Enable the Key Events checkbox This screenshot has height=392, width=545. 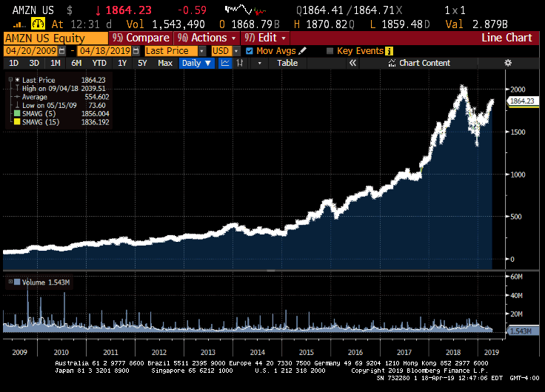pos(330,51)
